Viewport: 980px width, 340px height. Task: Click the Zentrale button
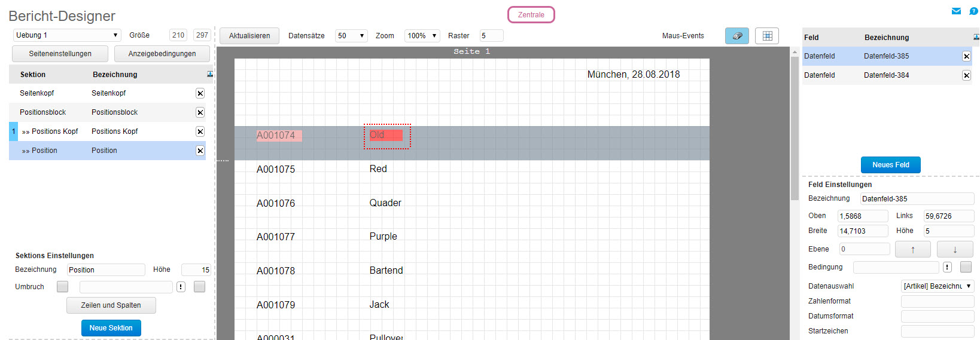(x=531, y=15)
